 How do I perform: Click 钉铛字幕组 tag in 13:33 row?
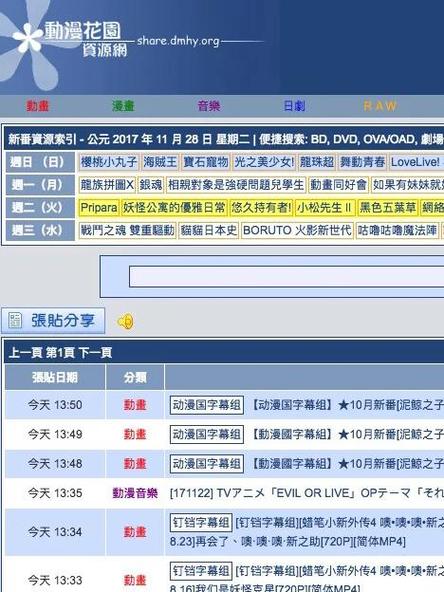coord(201,570)
